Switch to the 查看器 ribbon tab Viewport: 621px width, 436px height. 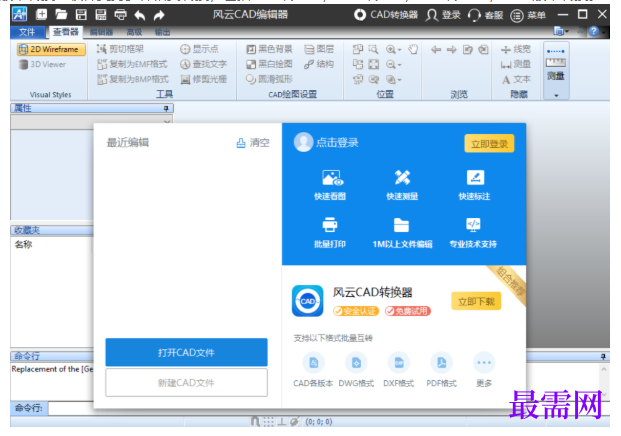[x=65, y=32]
